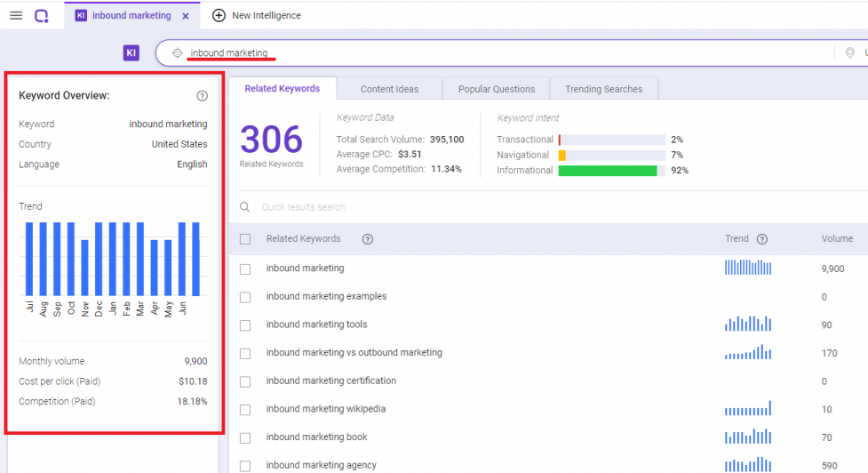Click the target icon in search field
Image resolution: width=868 pixels, height=473 pixels.
point(177,52)
